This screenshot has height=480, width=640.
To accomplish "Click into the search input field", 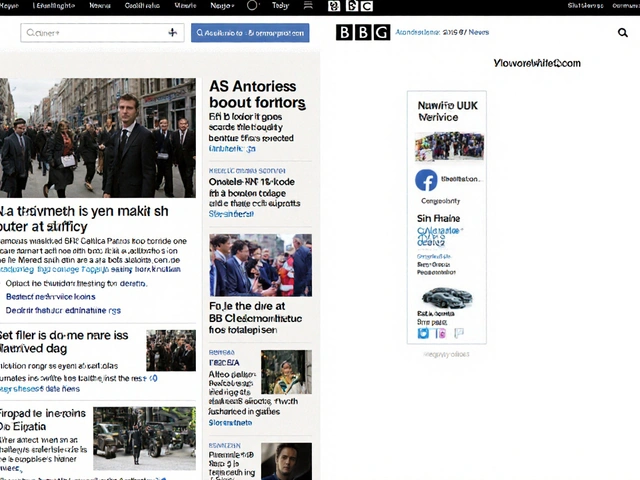I will (102, 33).
